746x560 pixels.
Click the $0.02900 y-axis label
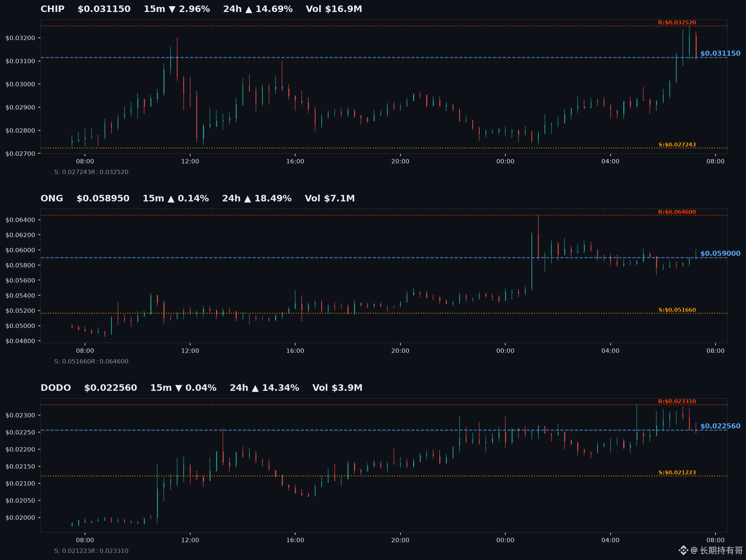pos(20,107)
